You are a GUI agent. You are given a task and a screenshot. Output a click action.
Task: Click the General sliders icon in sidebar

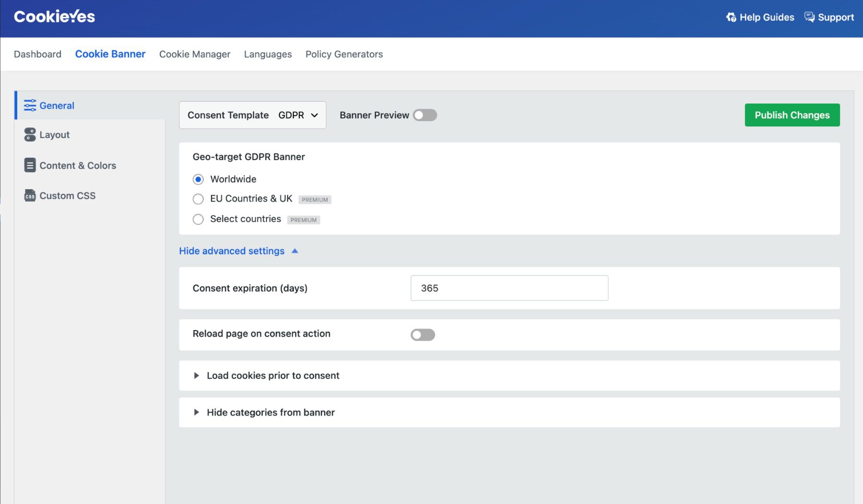(x=30, y=105)
